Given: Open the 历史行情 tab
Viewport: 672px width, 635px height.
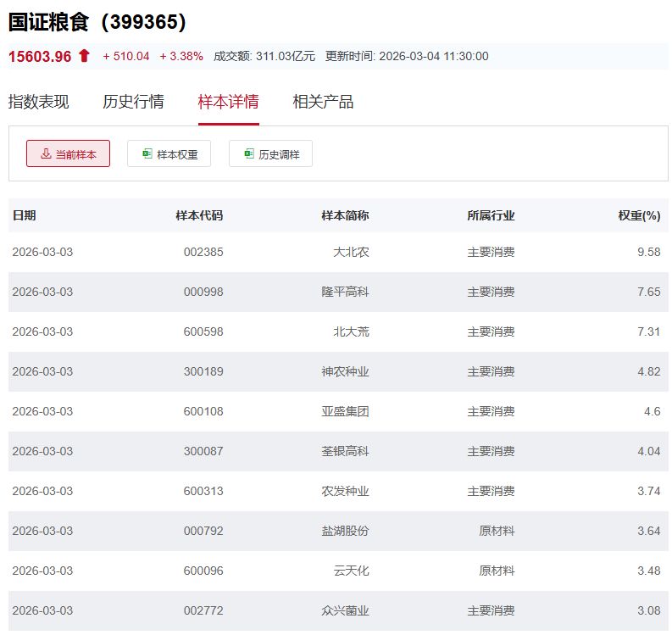Looking at the screenshot, I should (x=133, y=102).
